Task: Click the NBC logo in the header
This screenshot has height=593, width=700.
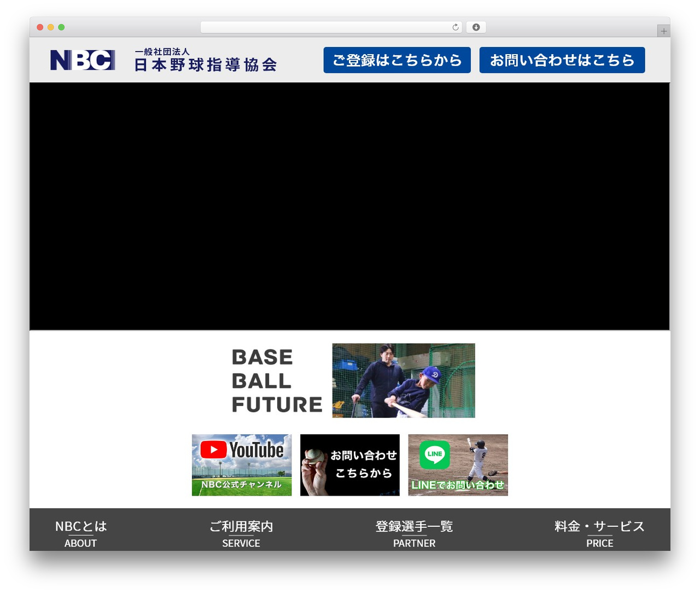Action: click(x=83, y=60)
